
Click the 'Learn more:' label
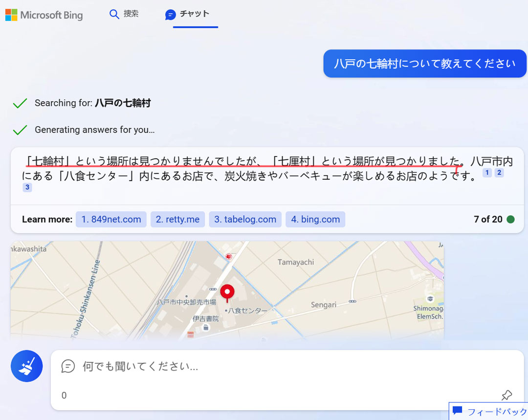(47, 219)
